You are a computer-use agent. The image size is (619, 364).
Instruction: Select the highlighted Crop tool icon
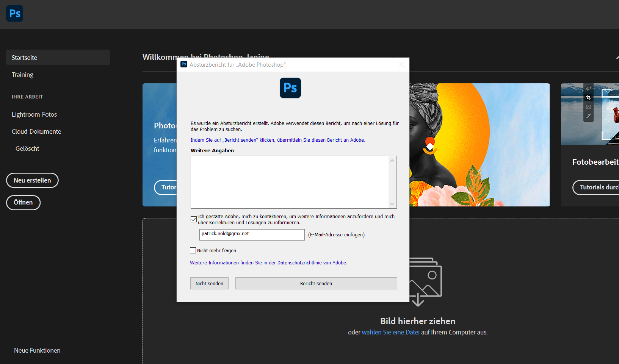click(588, 98)
